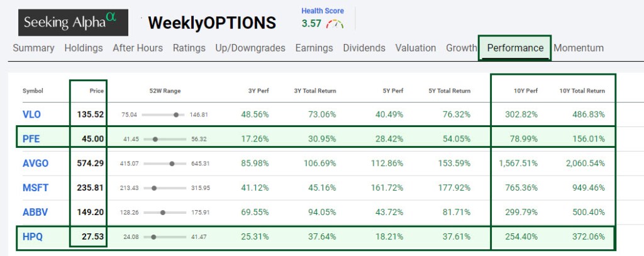Sort by the 3Y Perf column

pos(259,91)
